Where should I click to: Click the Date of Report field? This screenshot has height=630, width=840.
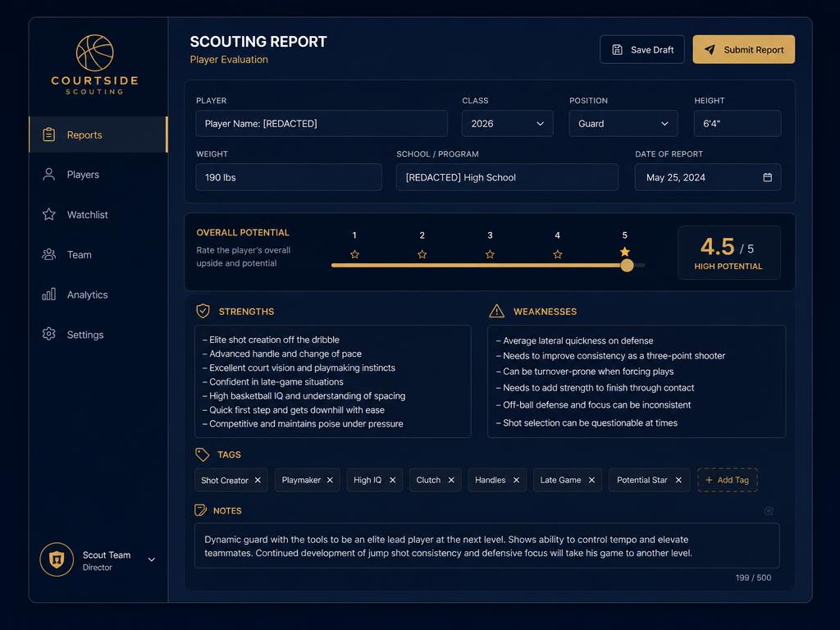(708, 177)
